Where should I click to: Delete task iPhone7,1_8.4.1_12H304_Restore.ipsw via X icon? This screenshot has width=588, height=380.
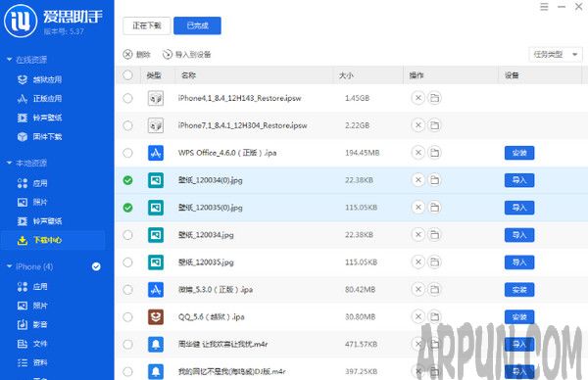418,125
